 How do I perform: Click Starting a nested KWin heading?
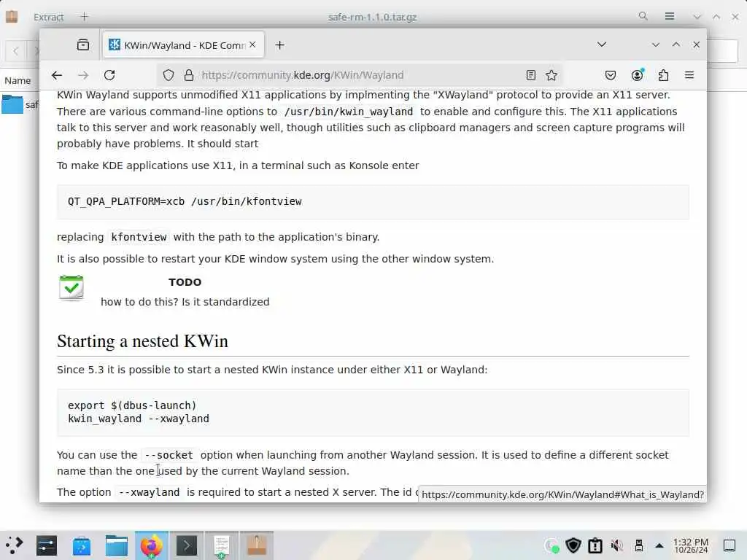142,341
